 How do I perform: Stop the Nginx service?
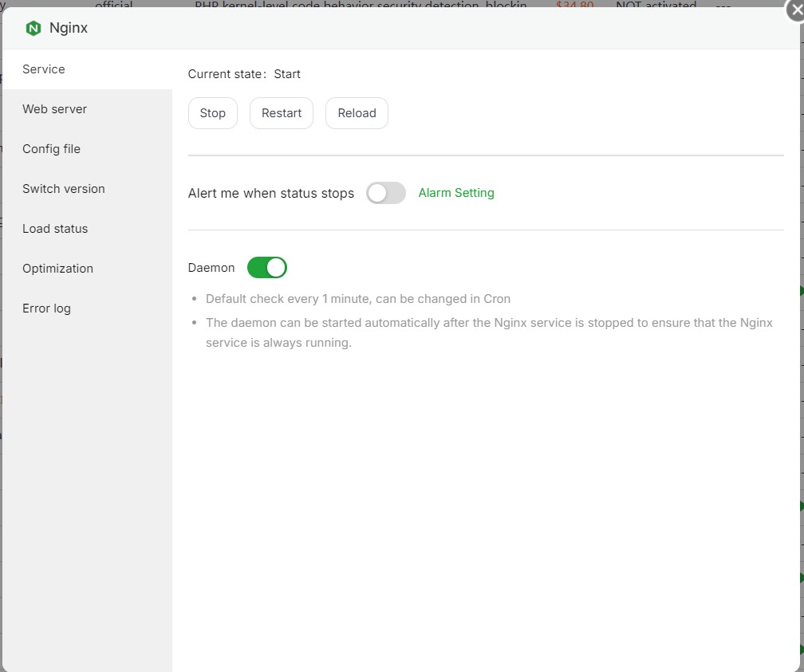pos(213,113)
